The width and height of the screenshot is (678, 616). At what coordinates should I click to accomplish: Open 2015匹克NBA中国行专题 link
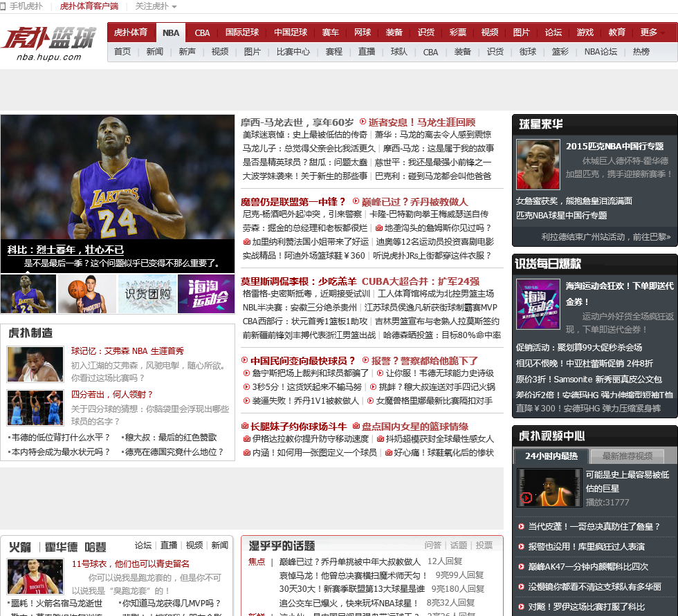click(614, 146)
